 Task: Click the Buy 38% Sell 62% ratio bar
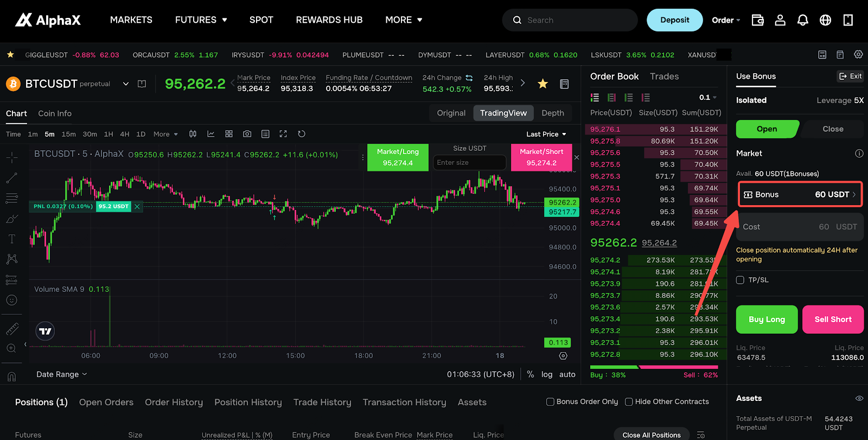(654, 367)
